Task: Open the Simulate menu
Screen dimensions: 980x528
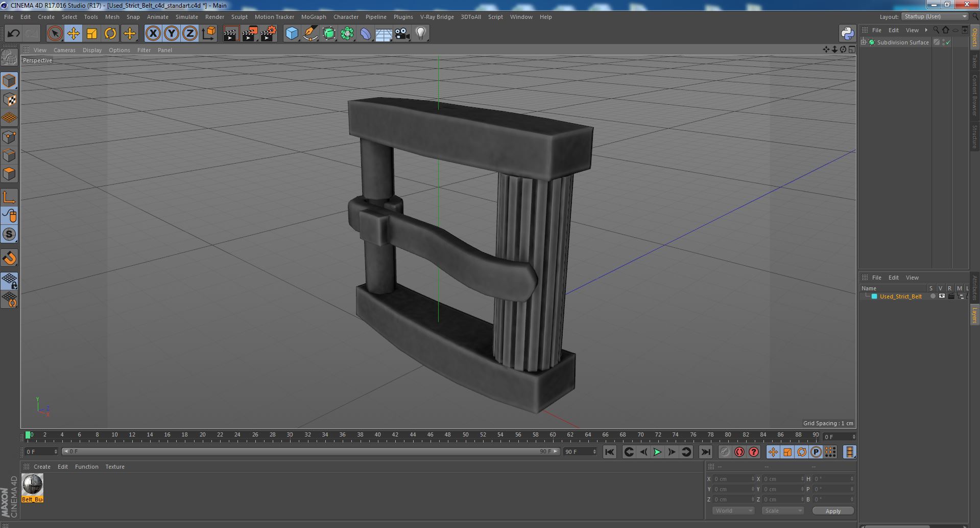Action: (187, 17)
